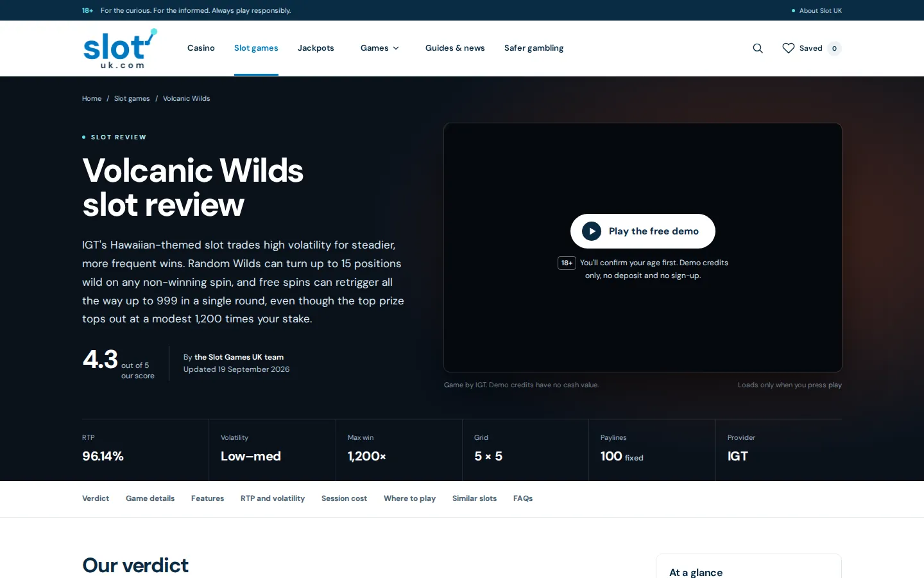The height and width of the screenshot is (578, 924).
Task: Open RTP and volatility anchor
Action: tap(273, 498)
